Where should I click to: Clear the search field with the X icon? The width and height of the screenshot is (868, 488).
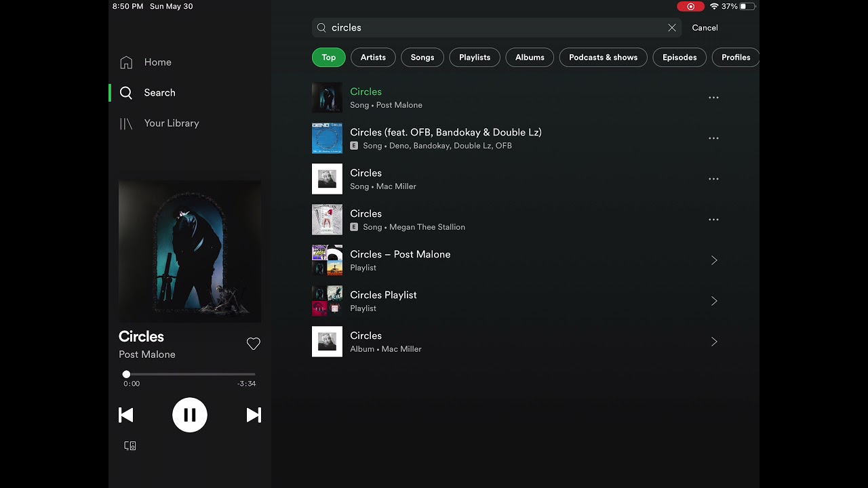(672, 28)
